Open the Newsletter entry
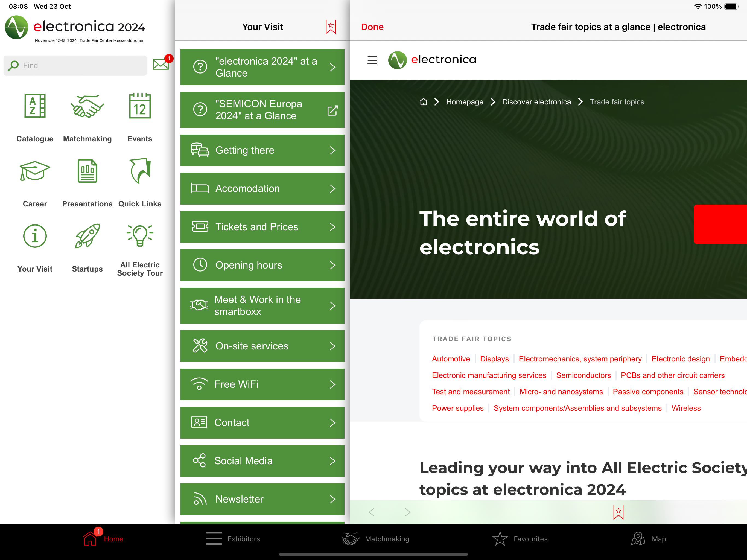This screenshot has height=560, width=747. click(x=262, y=499)
